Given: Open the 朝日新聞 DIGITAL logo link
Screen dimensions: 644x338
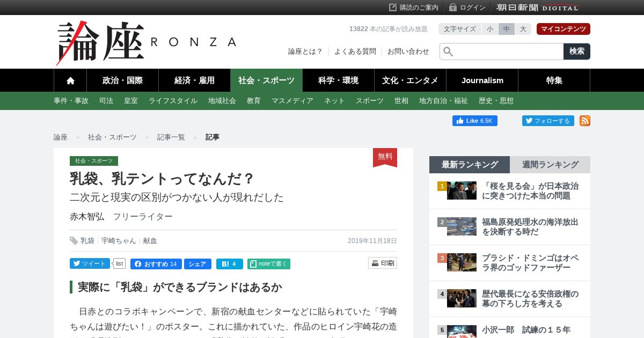Looking at the screenshot, I should (x=538, y=8).
